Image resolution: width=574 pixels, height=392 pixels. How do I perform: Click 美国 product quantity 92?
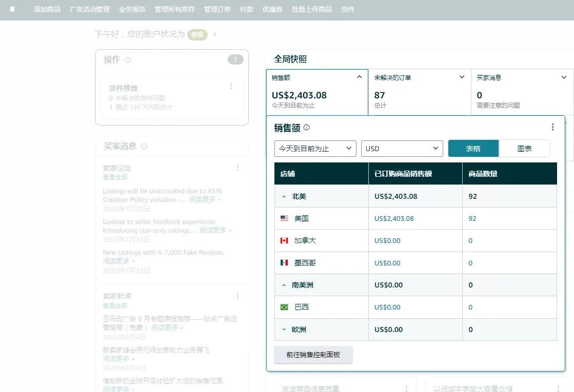[472, 219]
